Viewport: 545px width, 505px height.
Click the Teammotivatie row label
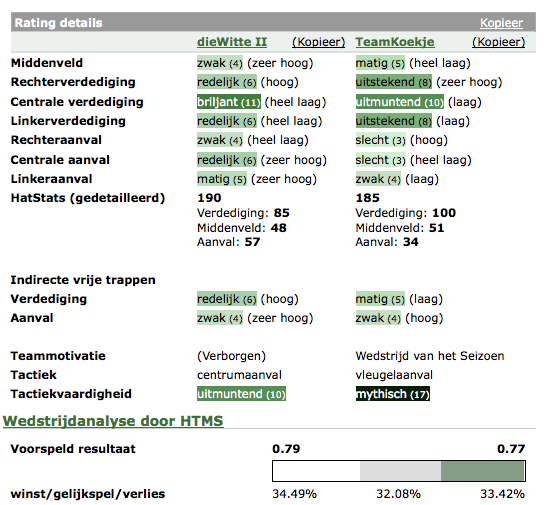(58, 356)
